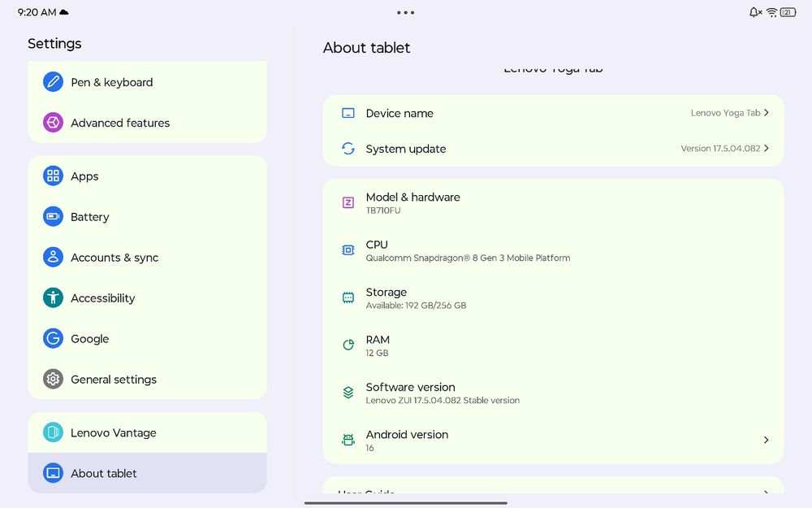Expand System update via its chevron
Screen dimensions: 812x508
pyautogui.click(x=767, y=148)
